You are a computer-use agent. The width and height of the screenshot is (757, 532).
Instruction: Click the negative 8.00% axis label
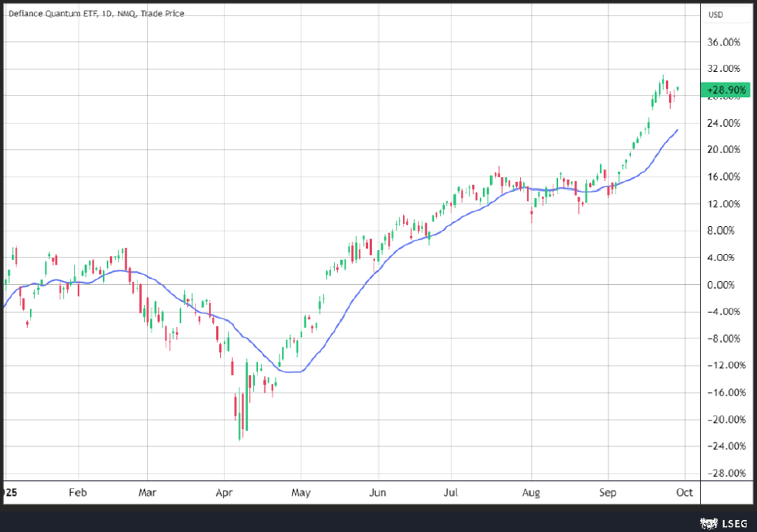724,338
